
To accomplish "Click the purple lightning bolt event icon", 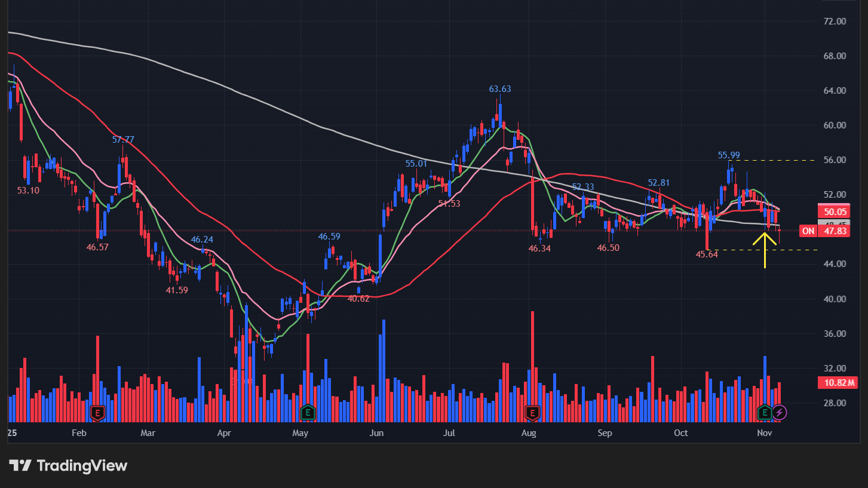I will click(780, 412).
